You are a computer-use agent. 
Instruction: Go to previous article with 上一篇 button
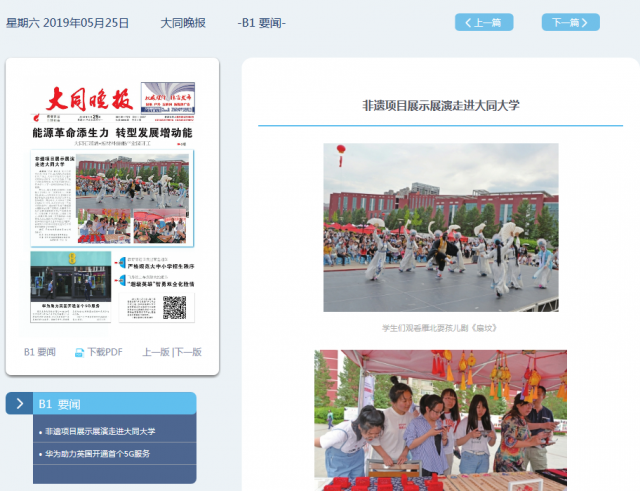[x=484, y=22]
